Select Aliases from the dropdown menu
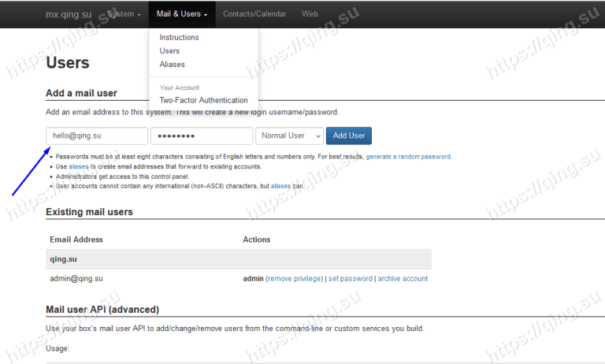The image size is (605, 364). (x=172, y=65)
